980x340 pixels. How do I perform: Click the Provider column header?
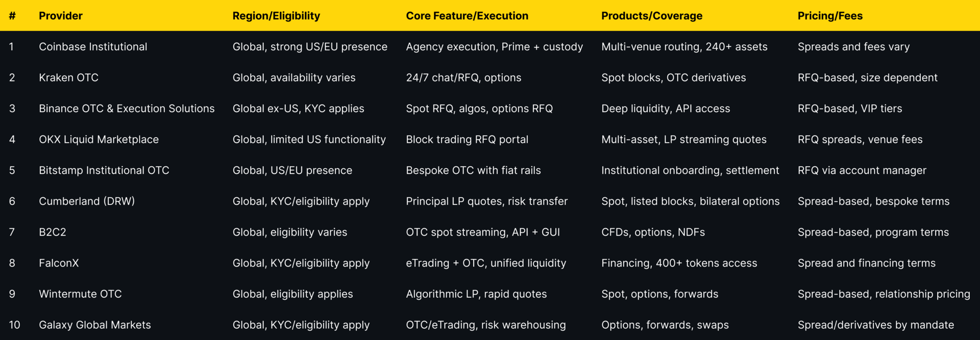[60, 16]
